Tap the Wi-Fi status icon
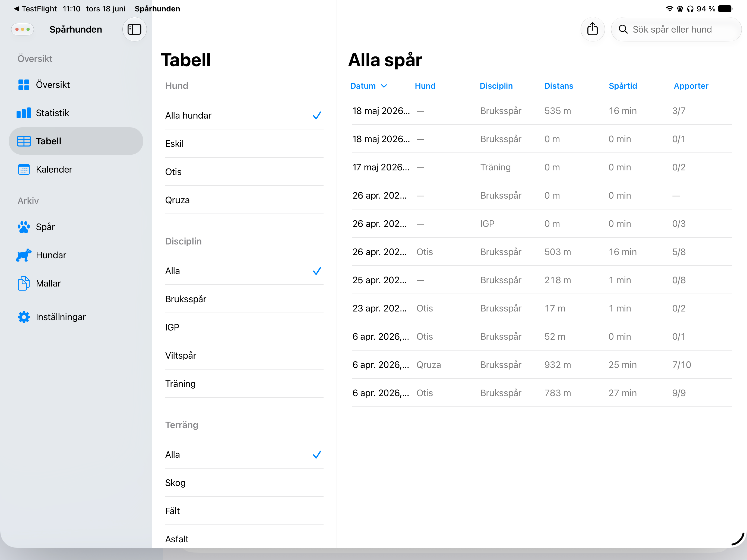 669,9
